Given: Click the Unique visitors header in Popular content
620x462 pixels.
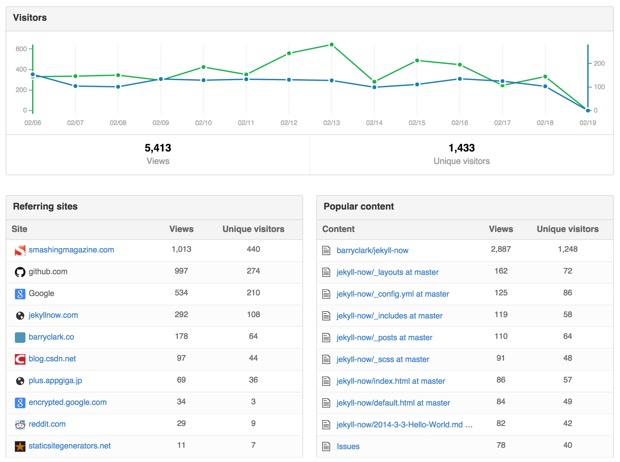Looking at the screenshot, I should 567,229.
